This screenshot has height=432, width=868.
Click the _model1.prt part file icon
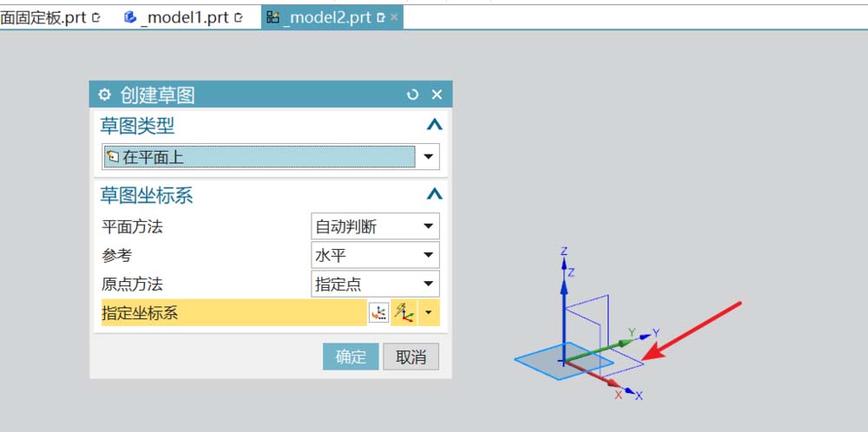tap(130, 17)
